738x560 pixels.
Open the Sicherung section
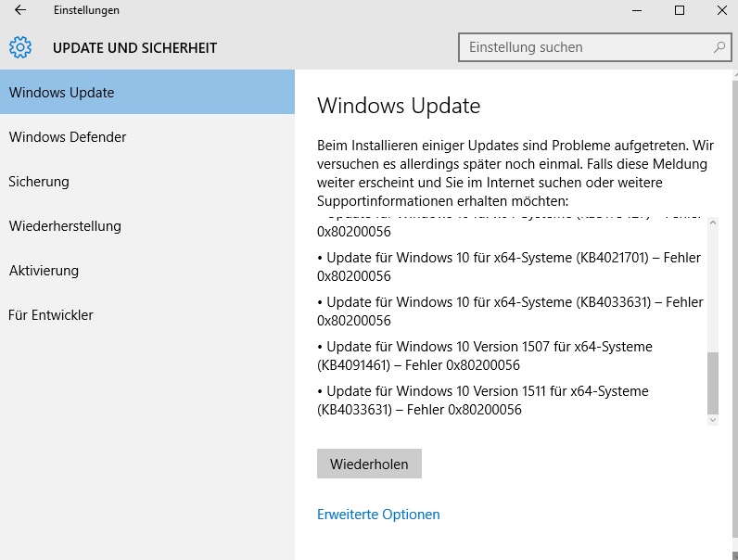pos(147,182)
